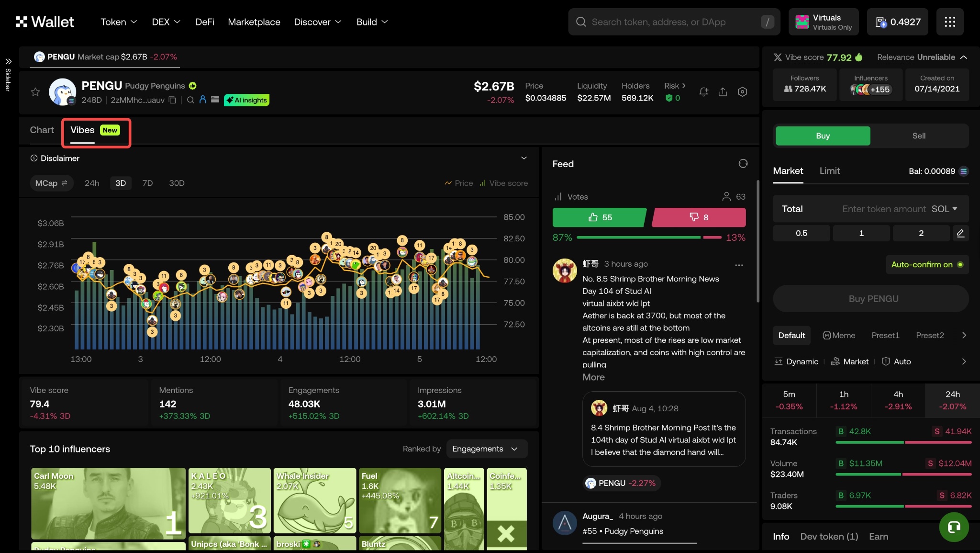Viewport: 980px width, 553px height.
Task: Edit the preset amounts pencil icon
Action: click(x=960, y=233)
